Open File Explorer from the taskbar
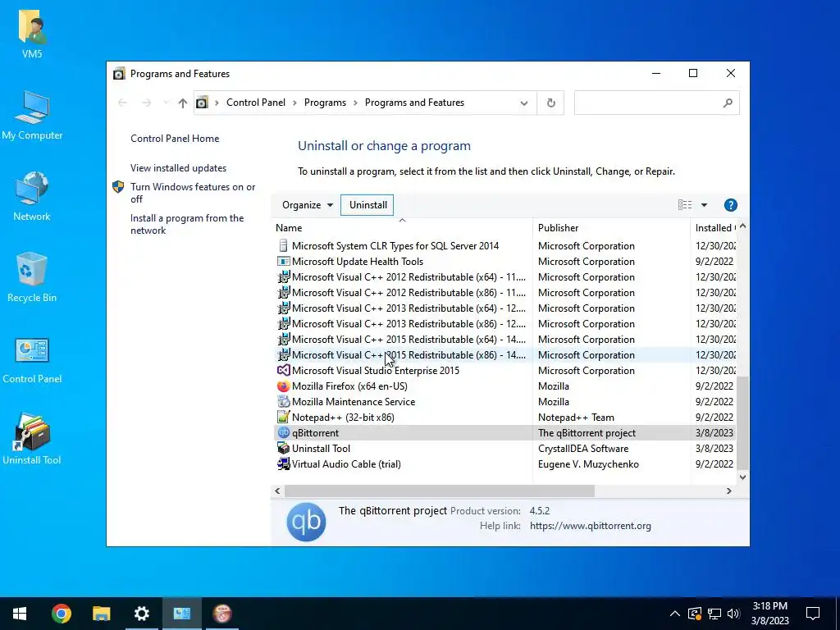The height and width of the screenshot is (630, 840). (101, 614)
